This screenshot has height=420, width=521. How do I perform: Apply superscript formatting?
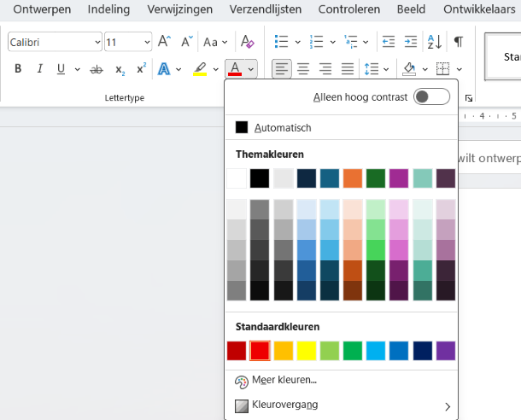pyautogui.click(x=141, y=69)
